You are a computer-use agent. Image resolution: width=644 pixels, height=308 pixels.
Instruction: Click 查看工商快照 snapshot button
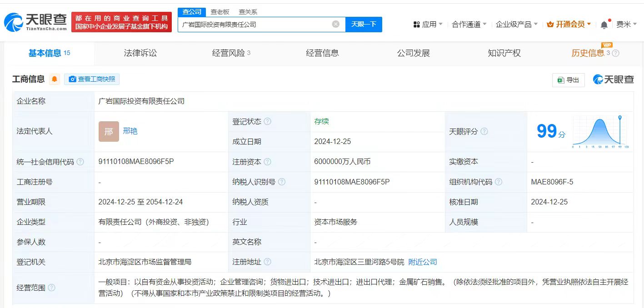click(92, 79)
